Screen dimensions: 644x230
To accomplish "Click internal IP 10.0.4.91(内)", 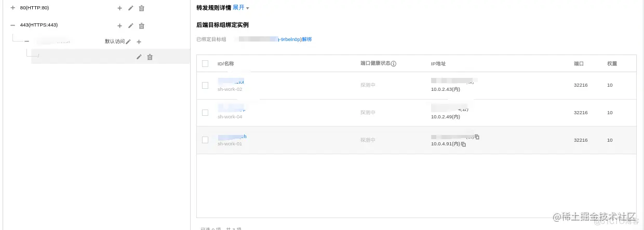I will coord(446,144).
